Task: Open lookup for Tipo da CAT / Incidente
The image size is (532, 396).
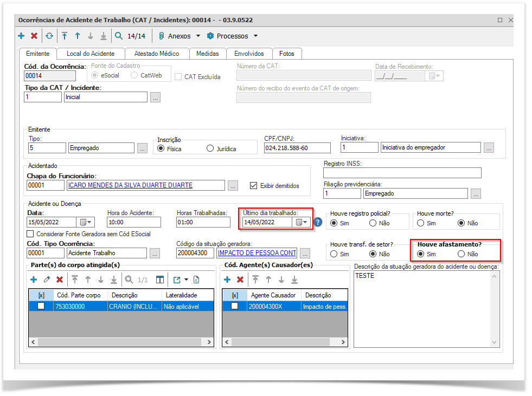Action: pos(156,98)
